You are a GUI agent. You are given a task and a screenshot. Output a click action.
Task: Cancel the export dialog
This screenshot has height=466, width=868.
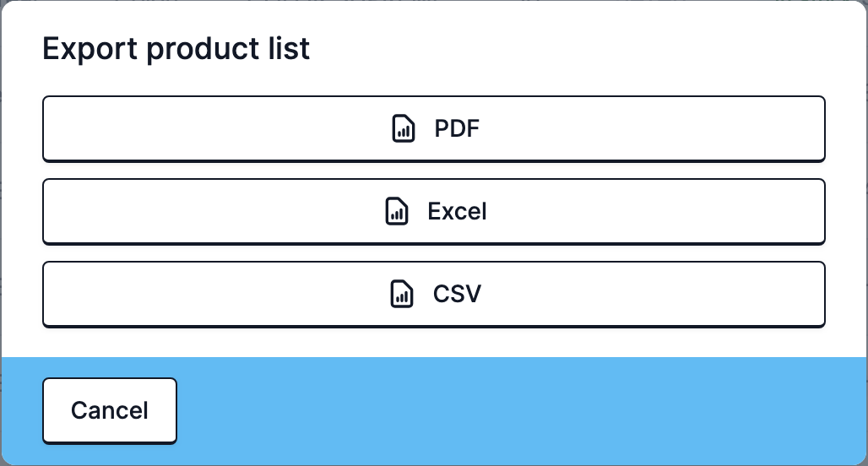(x=110, y=410)
